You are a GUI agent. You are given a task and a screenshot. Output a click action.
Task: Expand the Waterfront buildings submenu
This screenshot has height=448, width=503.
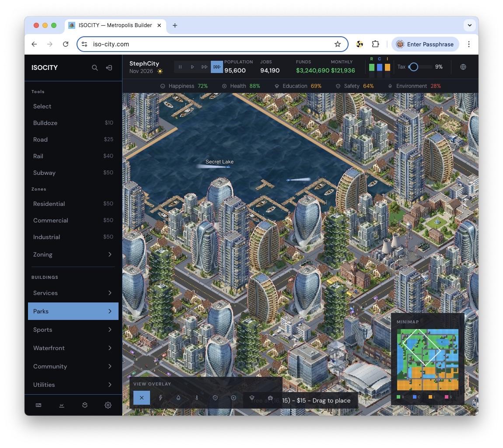(x=73, y=348)
